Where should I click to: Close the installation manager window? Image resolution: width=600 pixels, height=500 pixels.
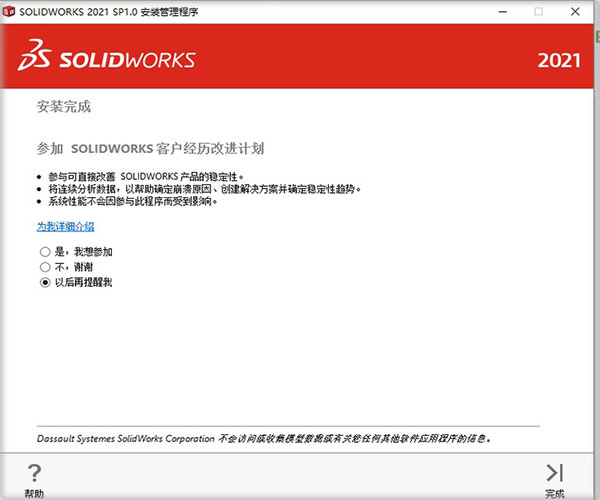[x=575, y=12]
